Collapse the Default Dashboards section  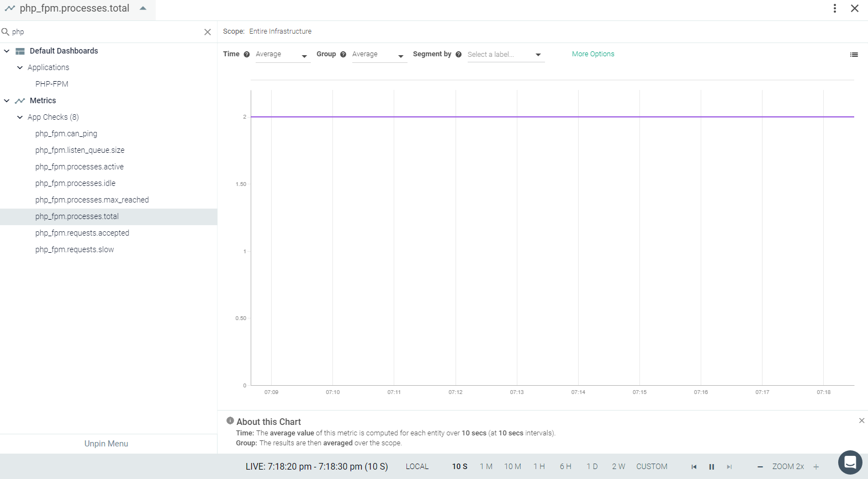click(x=7, y=51)
